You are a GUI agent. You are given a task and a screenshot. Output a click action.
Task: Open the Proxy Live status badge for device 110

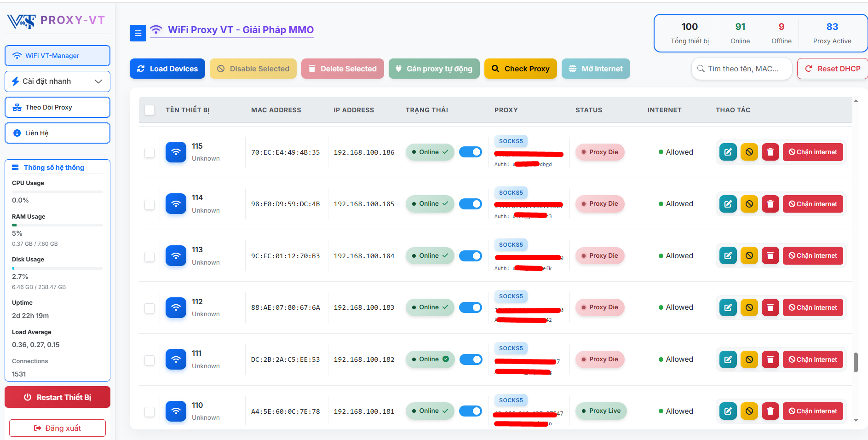tap(601, 411)
